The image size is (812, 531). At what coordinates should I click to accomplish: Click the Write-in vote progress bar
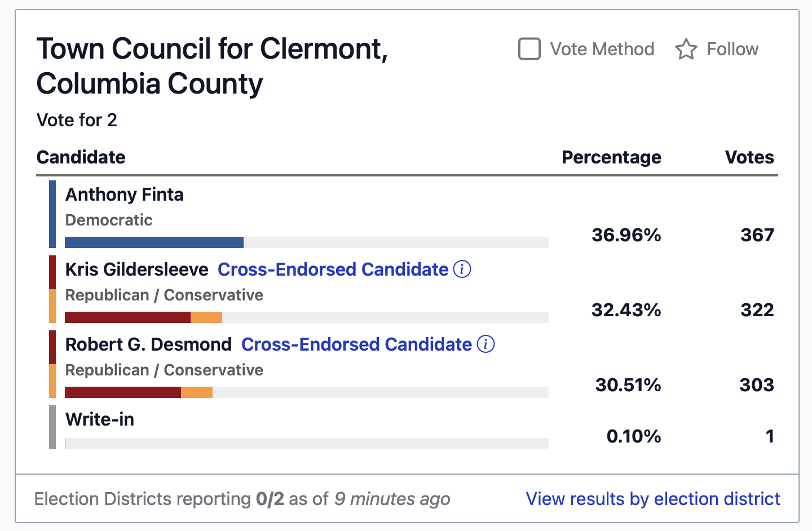[x=306, y=444]
